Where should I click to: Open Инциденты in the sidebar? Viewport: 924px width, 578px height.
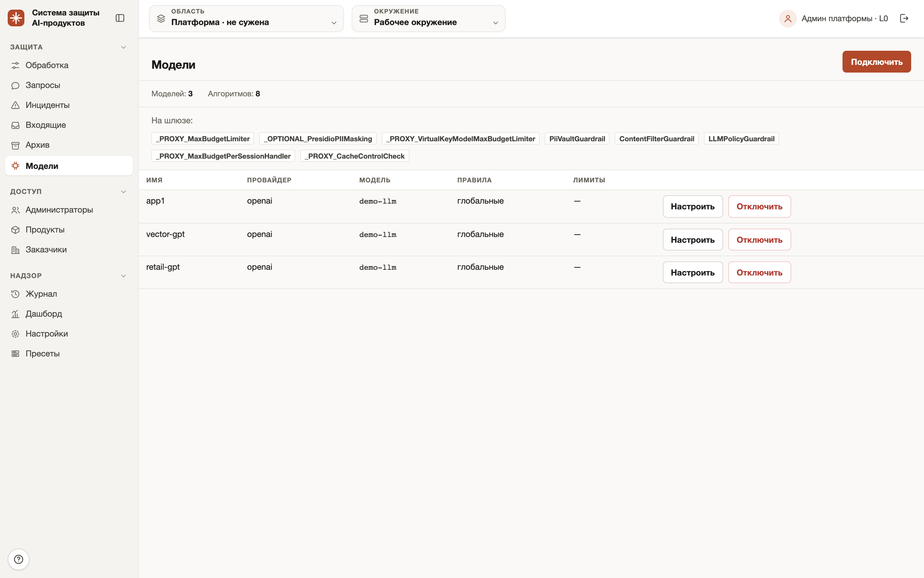[69, 105]
